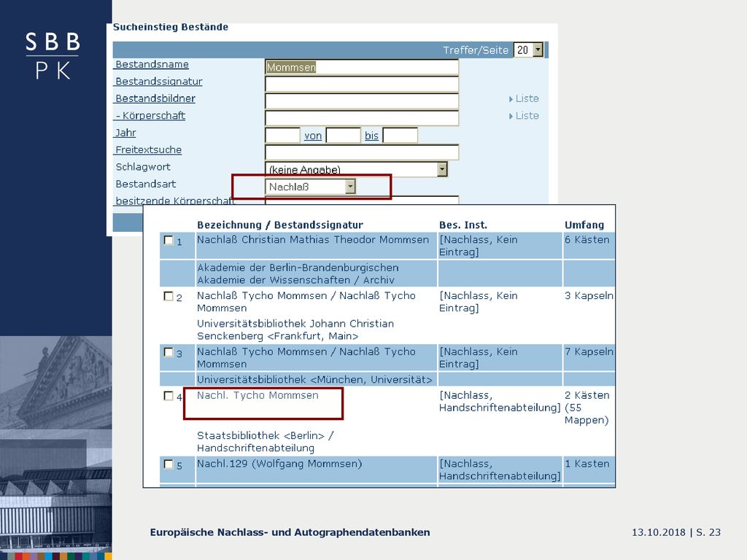Image resolution: width=747 pixels, height=560 pixels.
Task: Click the Bestandsbildner input field
Action: [362, 101]
